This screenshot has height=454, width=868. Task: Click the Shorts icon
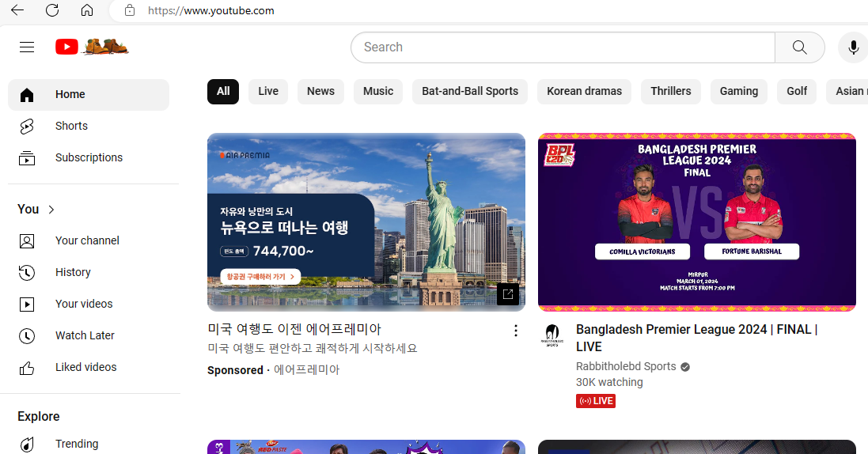click(x=27, y=127)
